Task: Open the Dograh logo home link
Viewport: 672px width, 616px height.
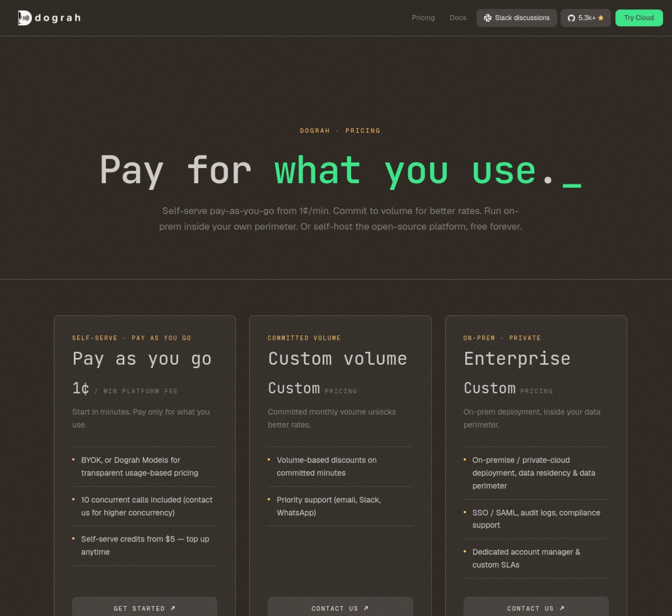Action: pos(50,18)
